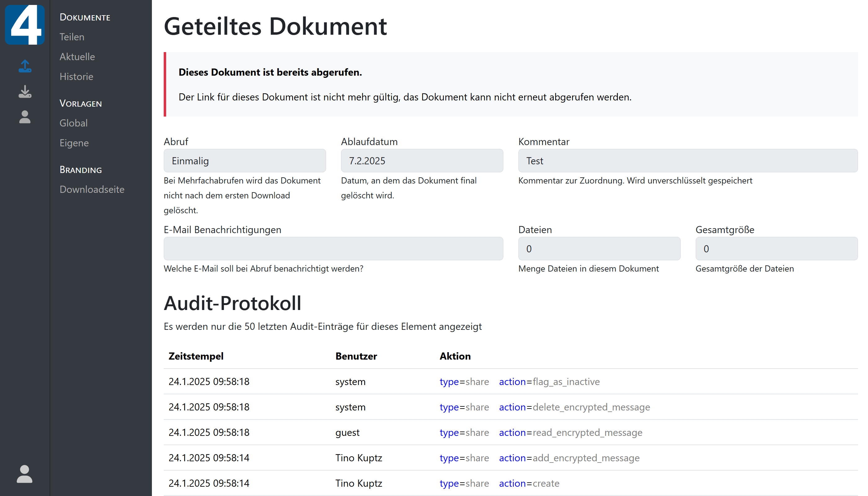Click the download icon in the sidebar
Screen dimensions: 868x496
pyautogui.click(x=25, y=92)
